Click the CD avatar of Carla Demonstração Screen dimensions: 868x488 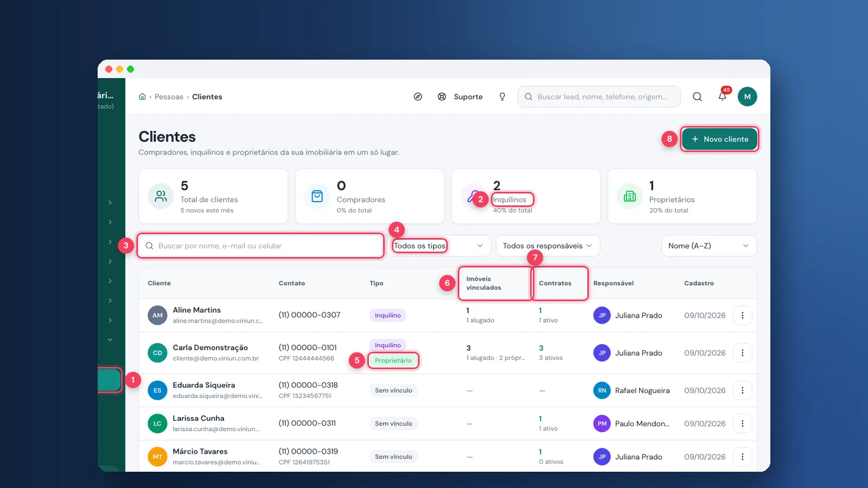tap(157, 353)
